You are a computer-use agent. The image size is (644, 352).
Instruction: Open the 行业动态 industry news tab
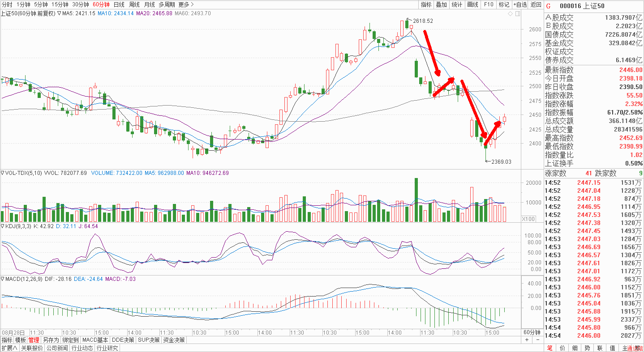coord(82,348)
